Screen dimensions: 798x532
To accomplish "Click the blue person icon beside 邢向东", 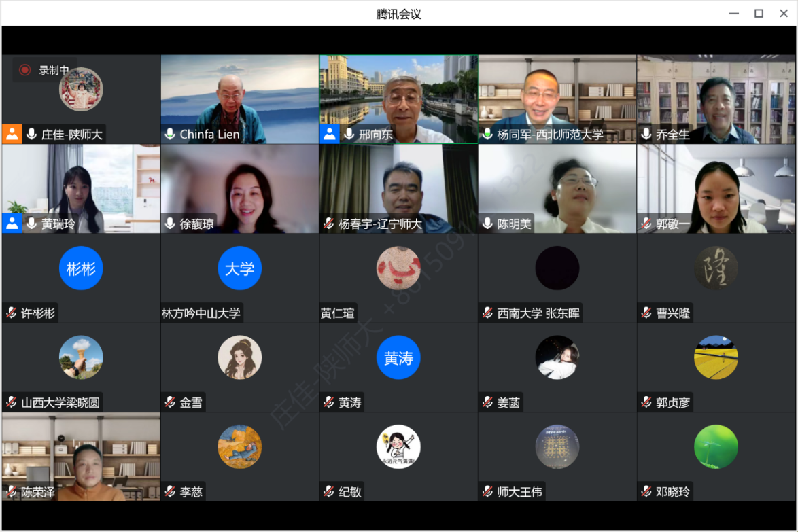I will click(330, 134).
